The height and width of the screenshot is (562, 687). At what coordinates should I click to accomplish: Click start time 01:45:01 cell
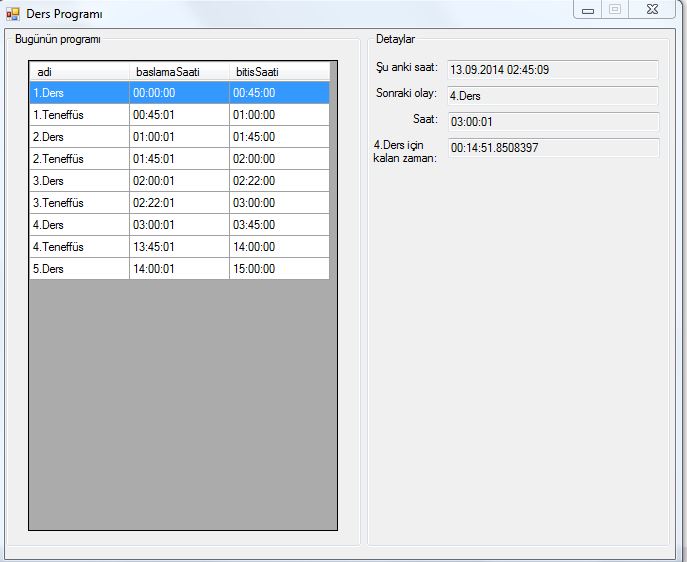[179, 159]
